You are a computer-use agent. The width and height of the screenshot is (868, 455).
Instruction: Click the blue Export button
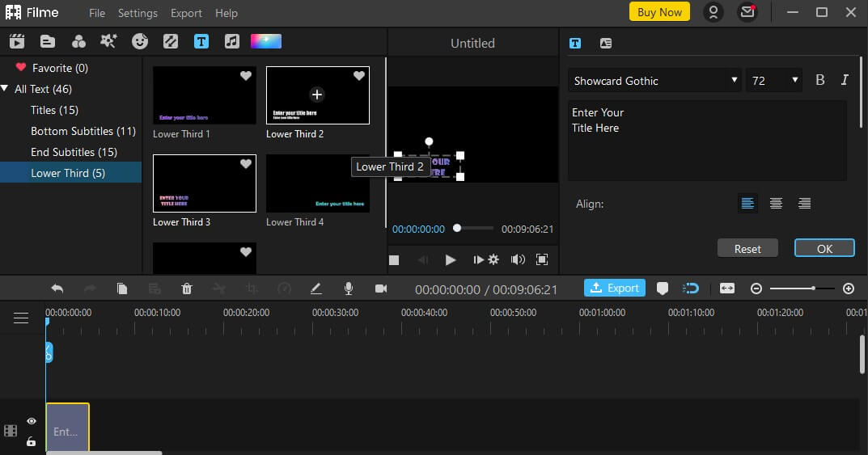[x=615, y=288]
